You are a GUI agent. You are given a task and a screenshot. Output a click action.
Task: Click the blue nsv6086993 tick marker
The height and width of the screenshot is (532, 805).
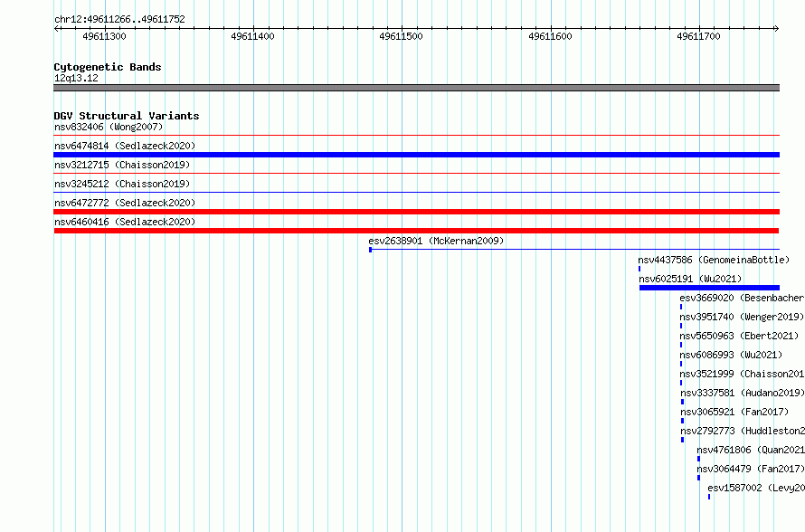click(x=681, y=364)
